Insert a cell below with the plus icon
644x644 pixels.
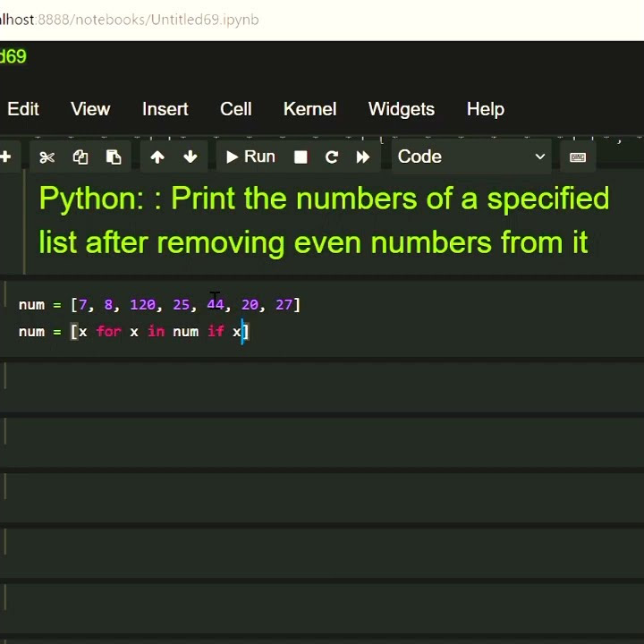tap(5, 157)
